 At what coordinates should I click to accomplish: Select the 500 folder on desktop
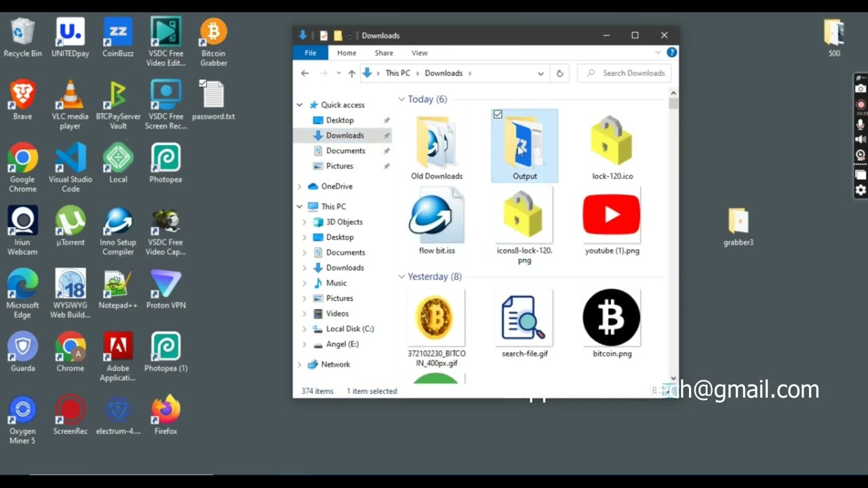[834, 38]
